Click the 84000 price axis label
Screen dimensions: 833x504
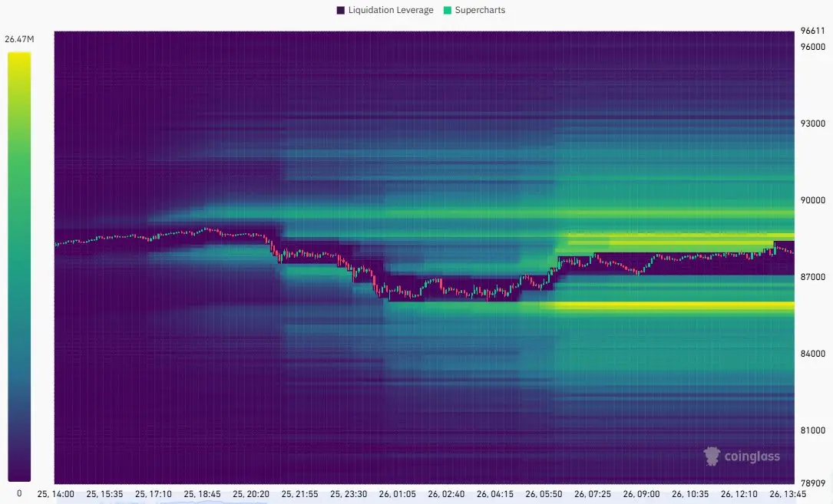(813, 354)
